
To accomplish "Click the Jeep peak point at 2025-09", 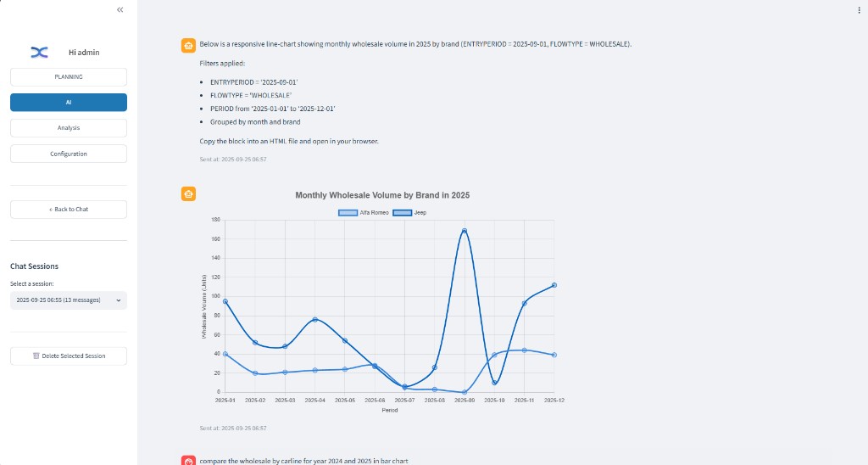I will pyautogui.click(x=465, y=231).
